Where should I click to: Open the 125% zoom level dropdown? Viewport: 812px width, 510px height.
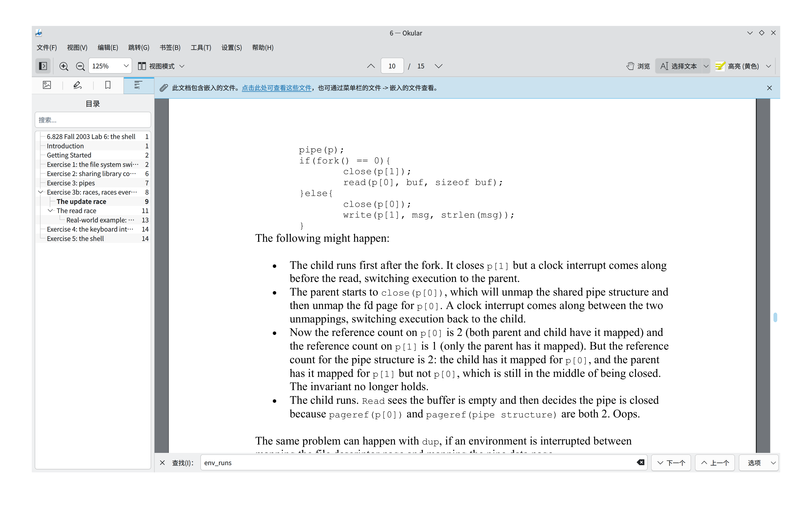pyautogui.click(x=126, y=66)
